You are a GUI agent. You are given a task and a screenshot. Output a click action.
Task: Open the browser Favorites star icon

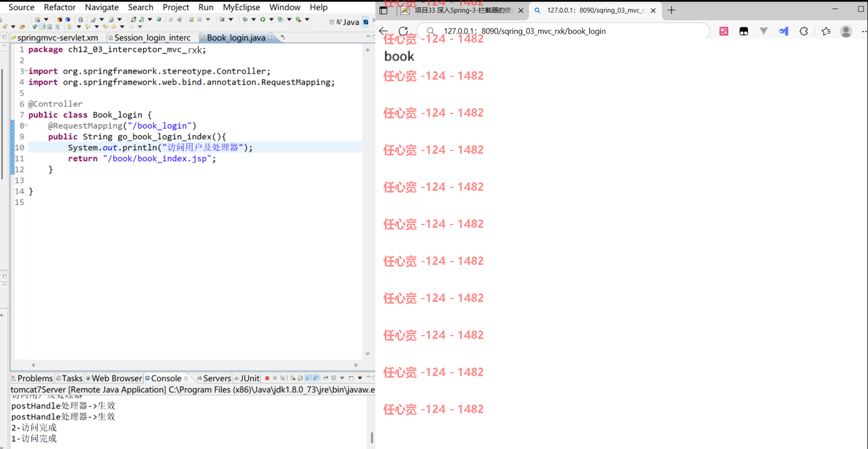pos(826,31)
